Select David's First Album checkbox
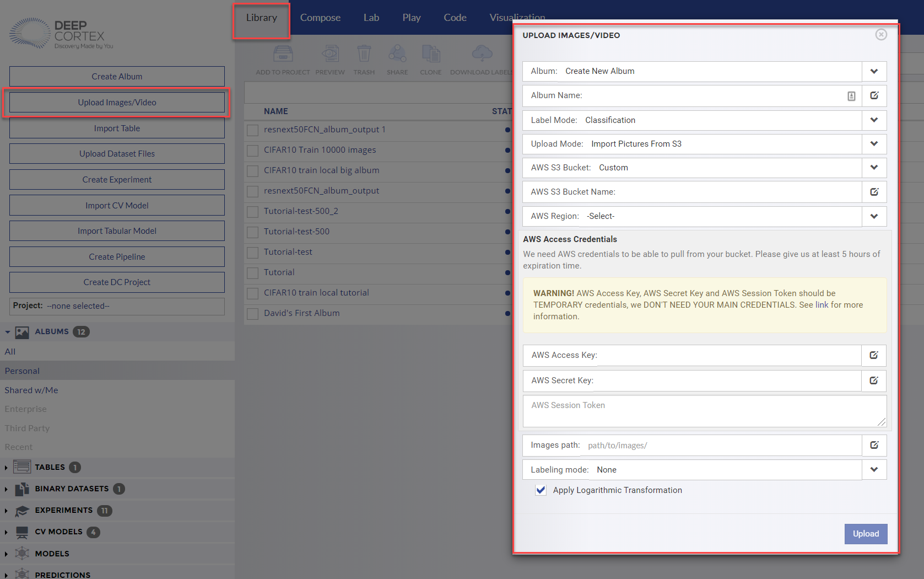This screenshot has height=579, width=924. point(253,314)
